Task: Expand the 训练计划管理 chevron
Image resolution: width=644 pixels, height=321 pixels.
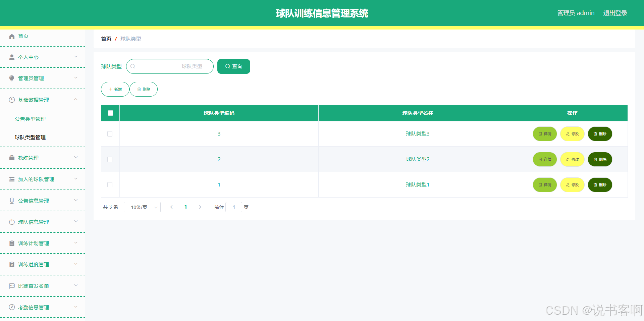Action: 76,243
